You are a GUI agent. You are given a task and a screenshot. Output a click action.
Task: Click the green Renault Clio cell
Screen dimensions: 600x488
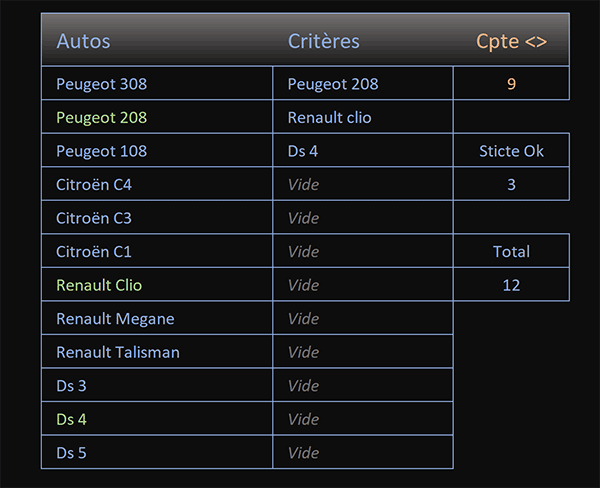click(x=157, y=285)
